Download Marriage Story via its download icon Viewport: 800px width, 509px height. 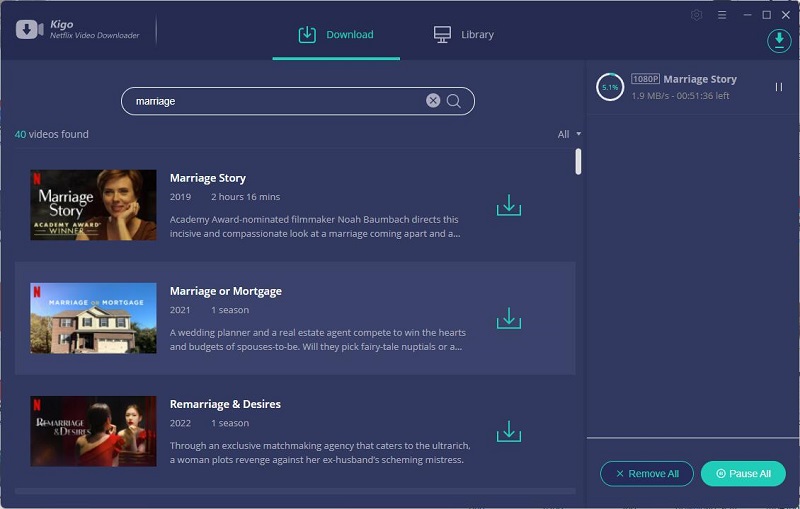(x=509, y=205)
